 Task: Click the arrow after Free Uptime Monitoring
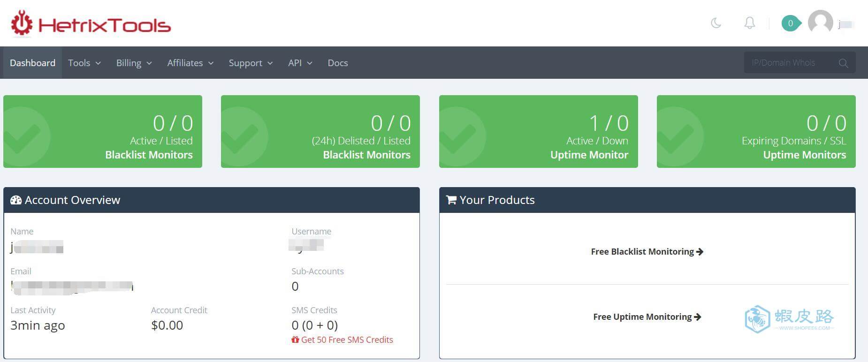click(697, 317)
